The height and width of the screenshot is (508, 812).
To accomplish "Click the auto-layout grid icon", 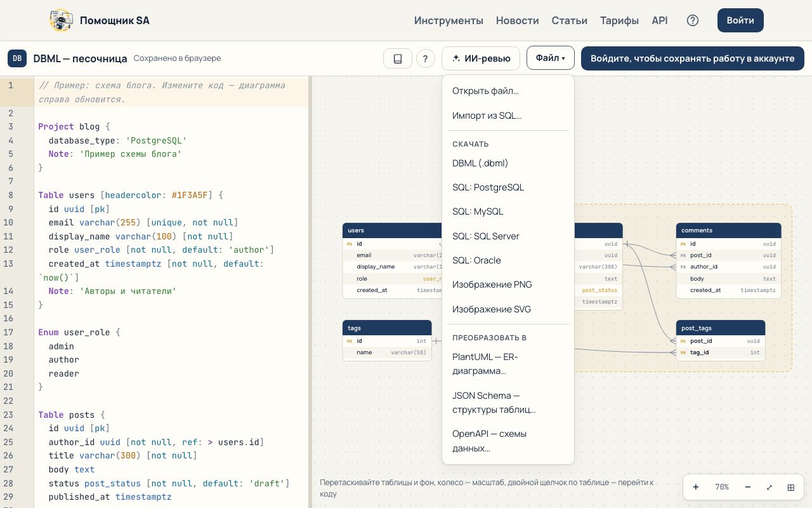I will point(791,487).
